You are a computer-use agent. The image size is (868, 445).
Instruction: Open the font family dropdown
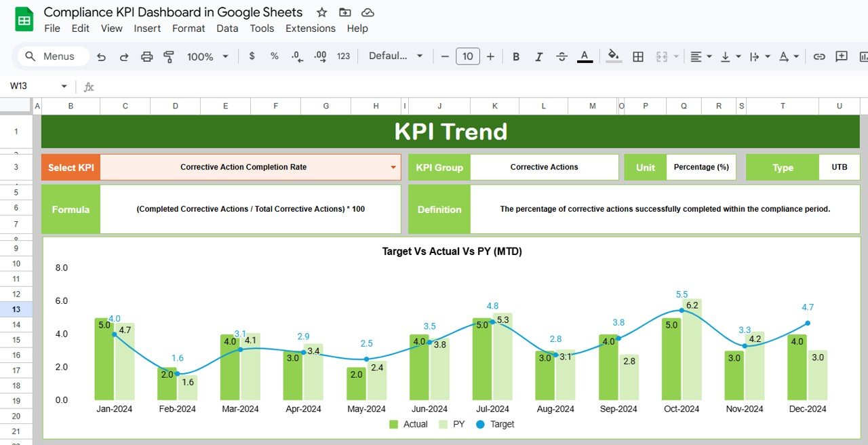pyautogui.click(x=396, y=56)
